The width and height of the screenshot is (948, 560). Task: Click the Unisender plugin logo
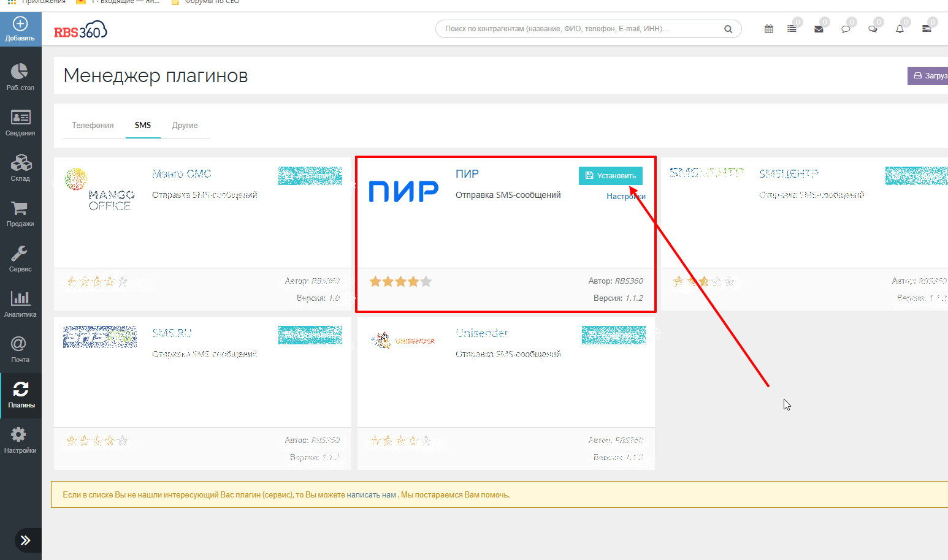403,340
